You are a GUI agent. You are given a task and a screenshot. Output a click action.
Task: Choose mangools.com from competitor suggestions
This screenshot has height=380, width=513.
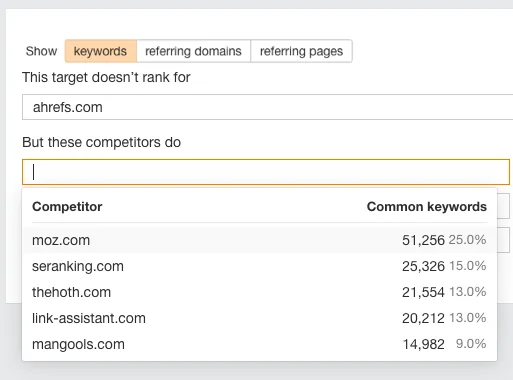pos(259,344)
